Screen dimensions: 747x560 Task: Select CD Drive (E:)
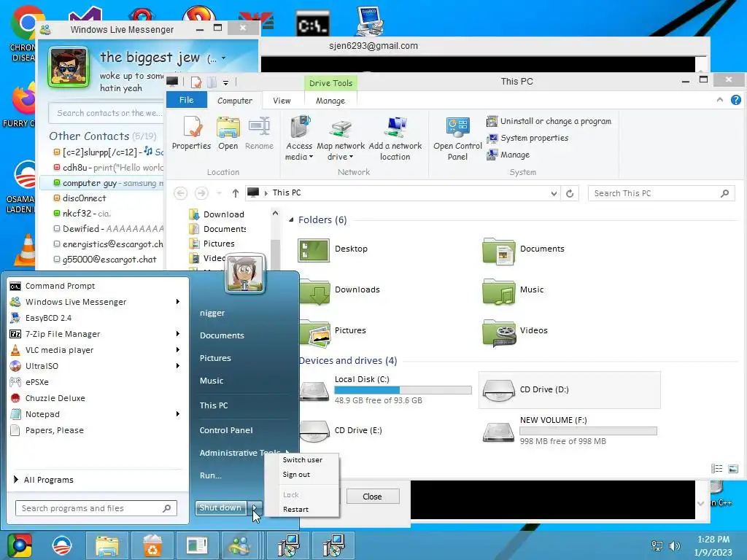[x=341, y=430]
